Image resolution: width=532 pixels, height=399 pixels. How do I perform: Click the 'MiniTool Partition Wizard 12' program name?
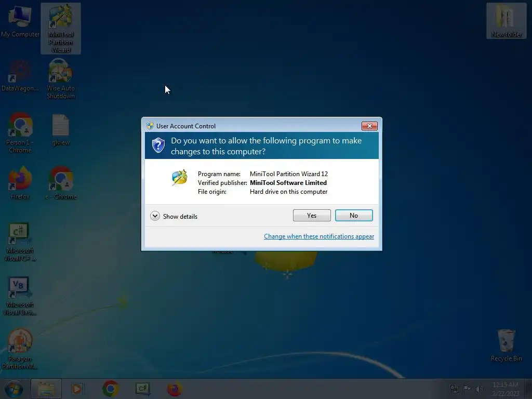click(289, 174)
